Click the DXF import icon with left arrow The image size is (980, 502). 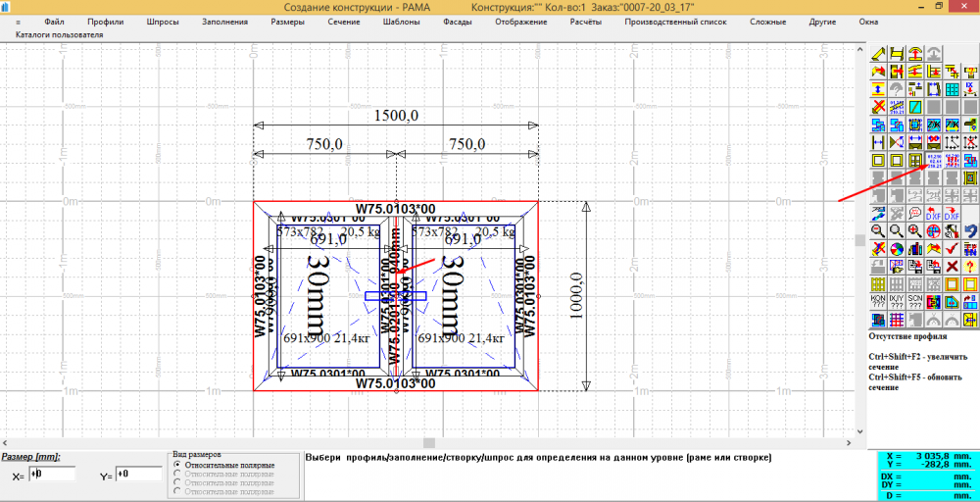point(934,213)
